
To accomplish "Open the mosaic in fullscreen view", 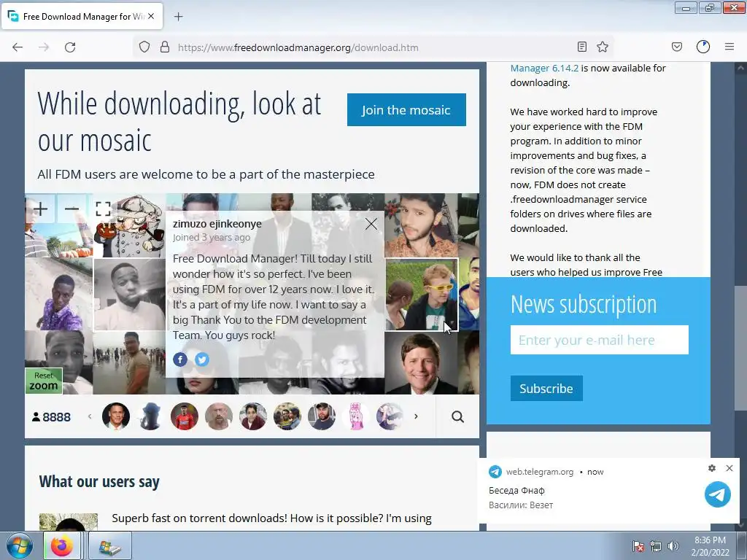I will point(103,209).
